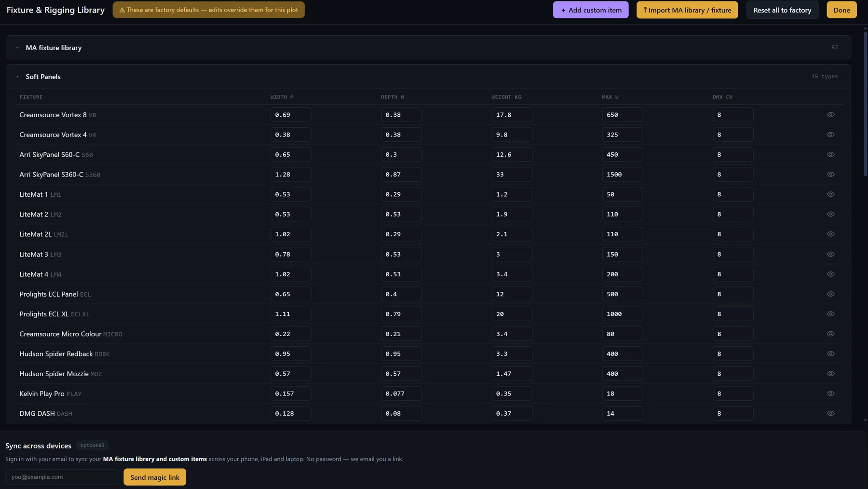Open Import MA library / fixture
868x489 pixels.
[x=687, y=10]
